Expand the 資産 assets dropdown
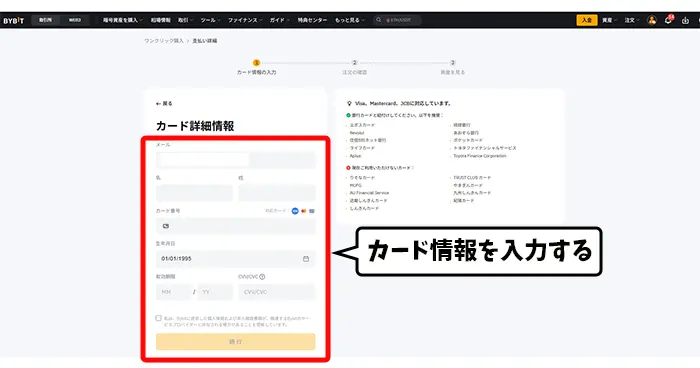The width and height of the screenshot is (700, 368). pos(609,20)
